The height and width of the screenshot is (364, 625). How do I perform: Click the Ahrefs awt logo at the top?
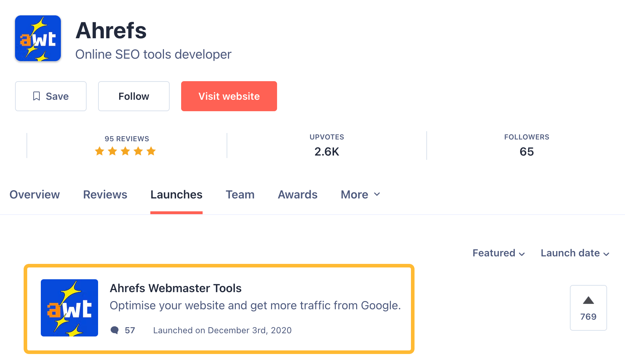click(38, 38)
